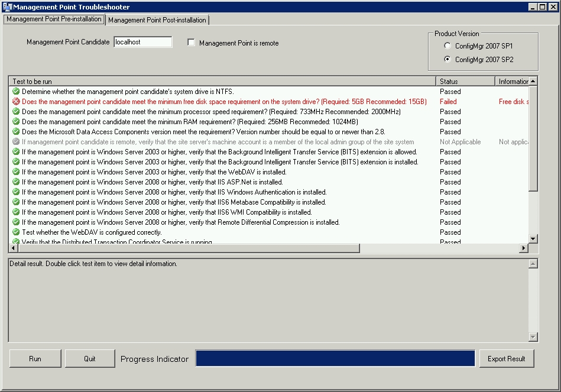Click green check icon beside Data Access Components test

coord(16,131)
